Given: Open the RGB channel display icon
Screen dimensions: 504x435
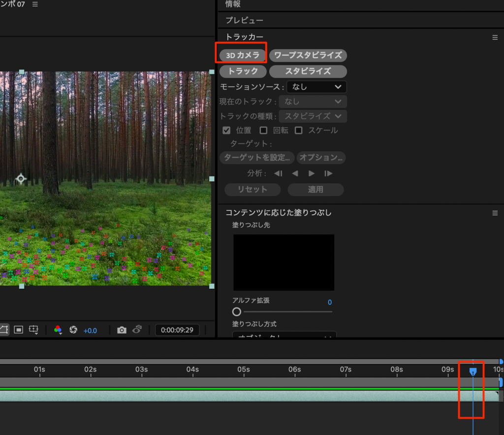Looking at the screenshot, I should [58, 330].
